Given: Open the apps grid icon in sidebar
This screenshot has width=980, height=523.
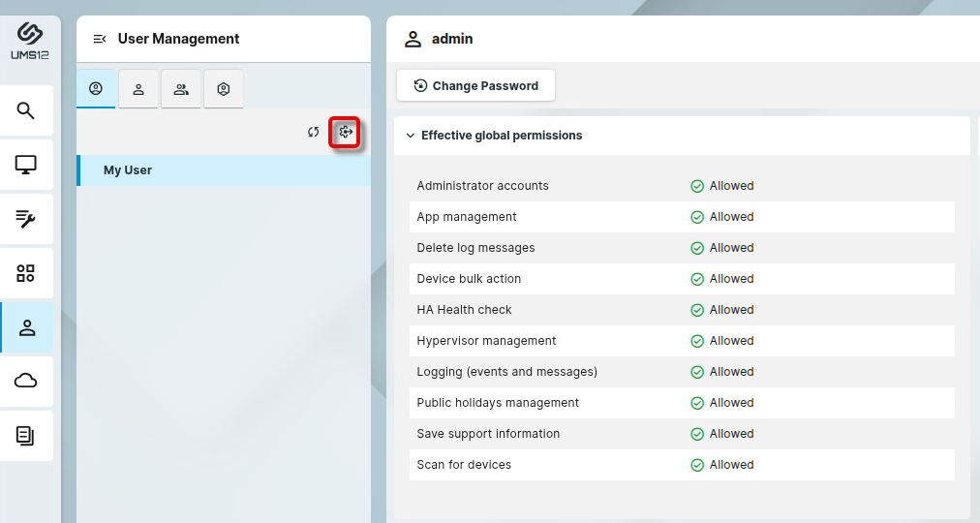Looking at the screenshot, I should point(26,273).
